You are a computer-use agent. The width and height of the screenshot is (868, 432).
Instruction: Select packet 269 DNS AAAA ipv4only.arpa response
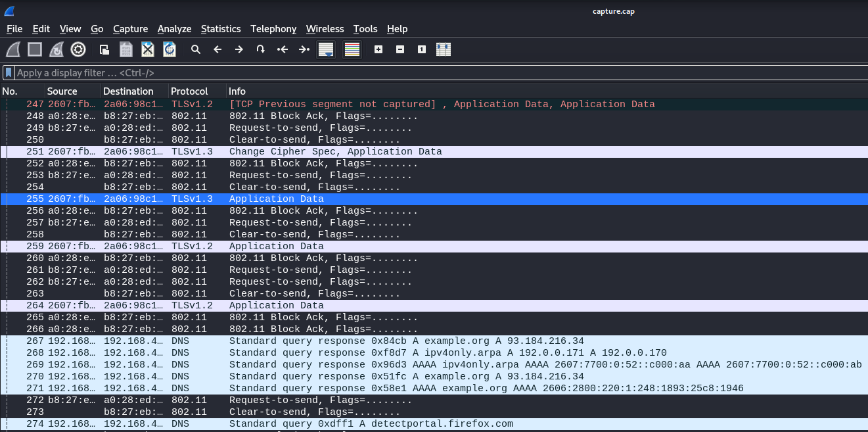pyautogui.click(x=434, y=364)
